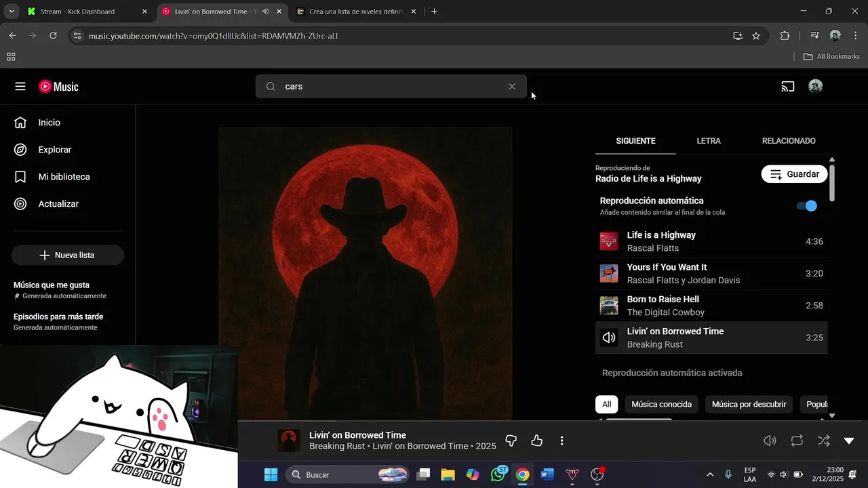
Task: Reload the current page
Action: [x=53, y=35]
